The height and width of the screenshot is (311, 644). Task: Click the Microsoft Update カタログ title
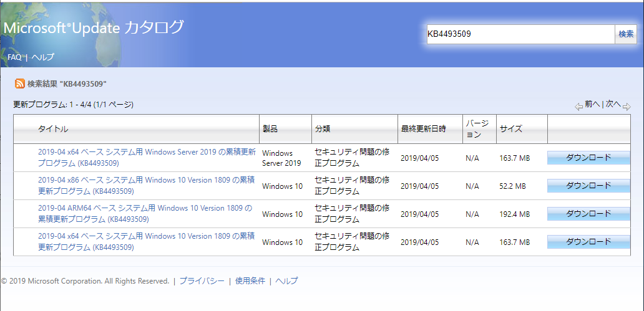coord(94,27)
